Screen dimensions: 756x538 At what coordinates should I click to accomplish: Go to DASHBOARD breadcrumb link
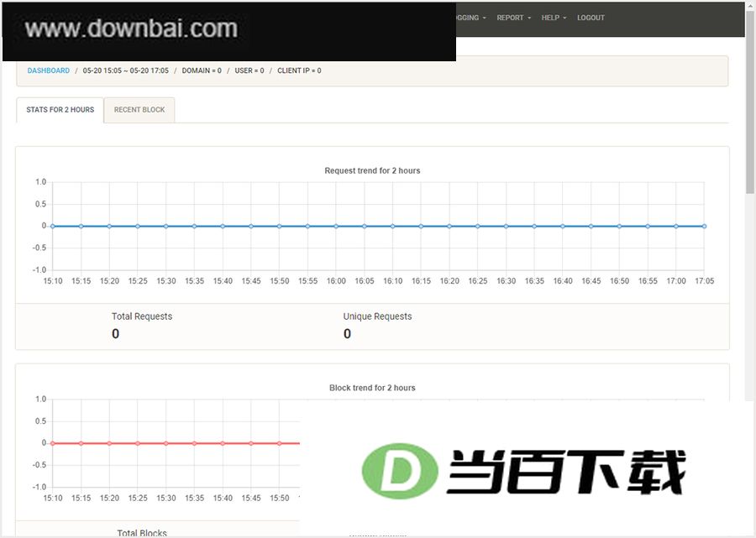(48, 71)
